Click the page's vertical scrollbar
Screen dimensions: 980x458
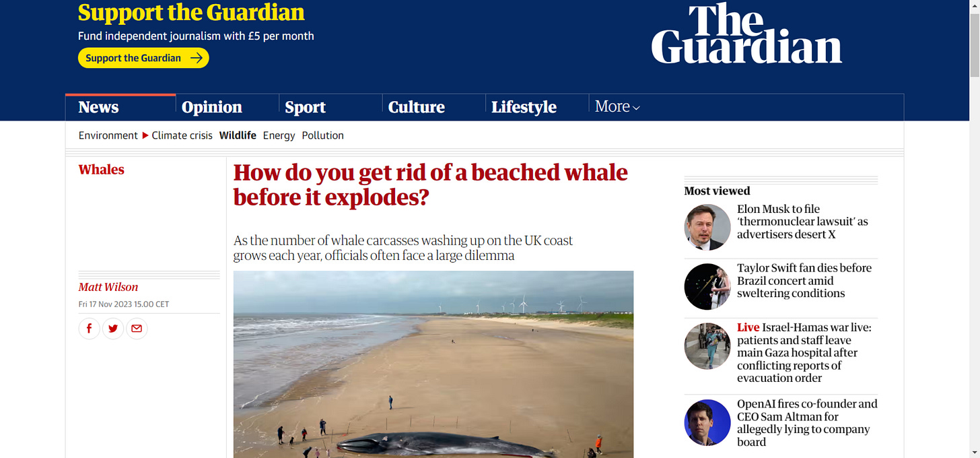coord(974,229)
